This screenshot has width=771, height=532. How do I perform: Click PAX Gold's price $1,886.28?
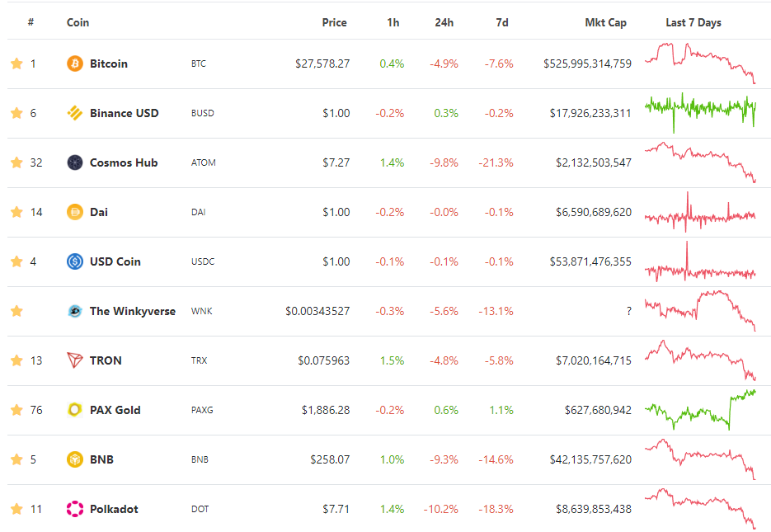(326, 410)
